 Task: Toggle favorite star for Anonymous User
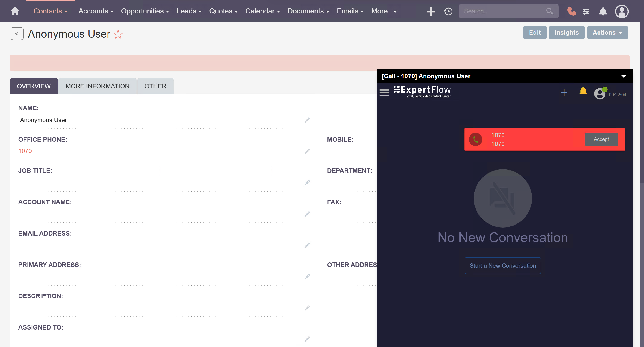click(118, 34)
